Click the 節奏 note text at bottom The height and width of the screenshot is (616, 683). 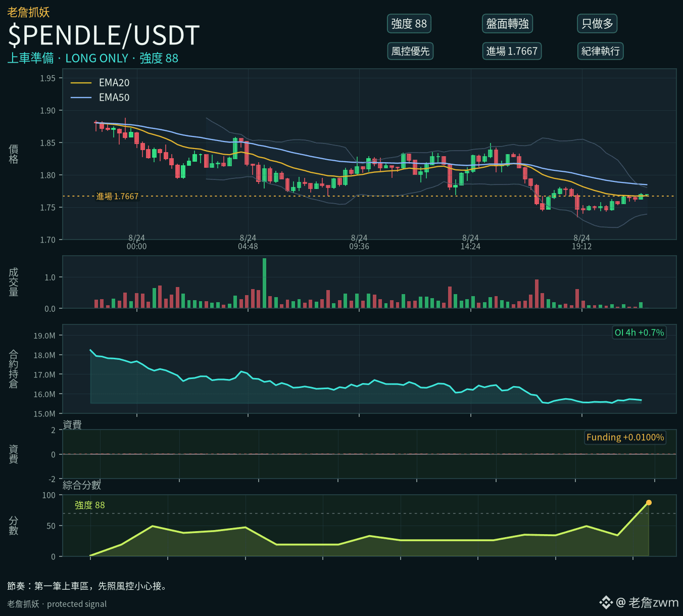[87, 586]
